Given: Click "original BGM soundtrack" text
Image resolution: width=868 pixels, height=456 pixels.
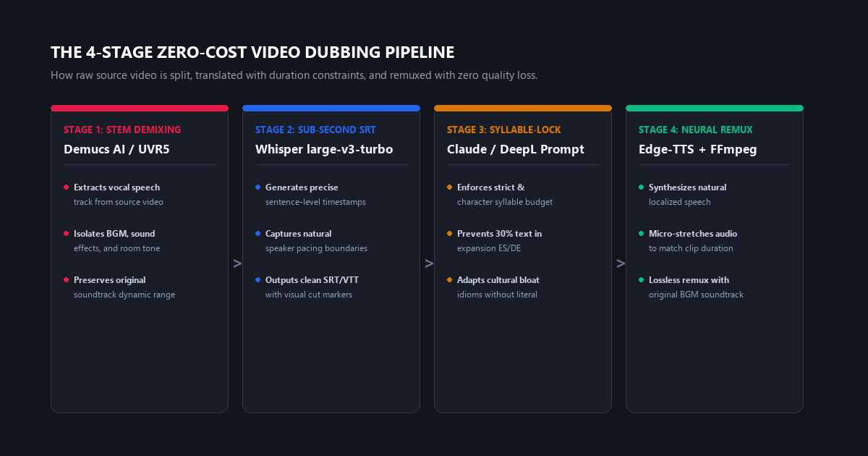Looking at the screenshot, I should click(x=696, y=295).
